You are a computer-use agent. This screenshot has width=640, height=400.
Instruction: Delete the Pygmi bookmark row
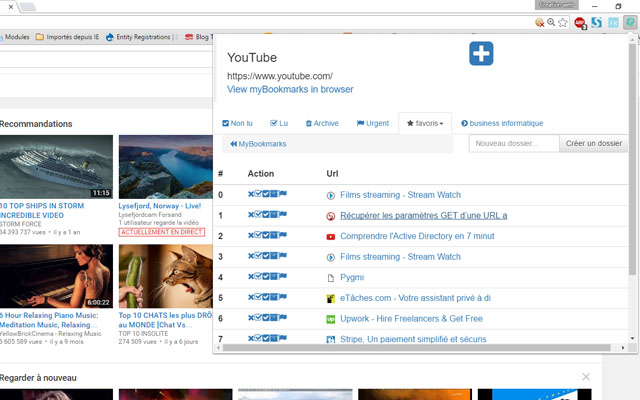tap(251, 276)
